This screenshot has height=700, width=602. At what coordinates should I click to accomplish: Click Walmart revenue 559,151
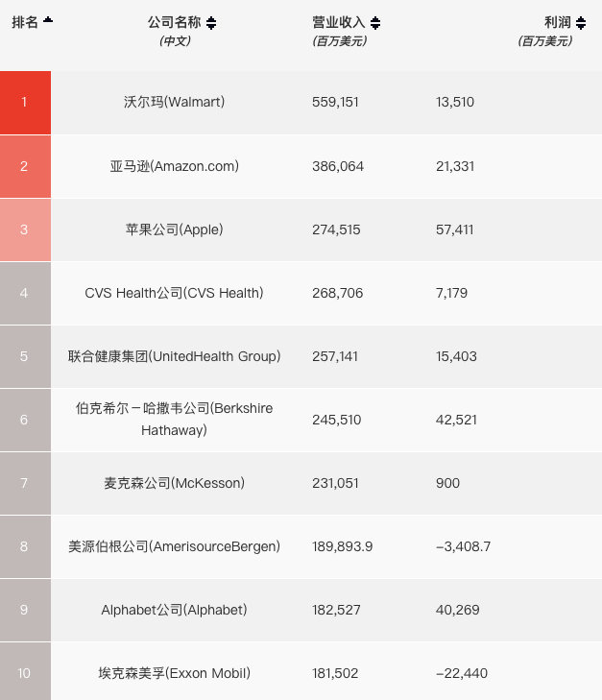click(x=336, y=102)
